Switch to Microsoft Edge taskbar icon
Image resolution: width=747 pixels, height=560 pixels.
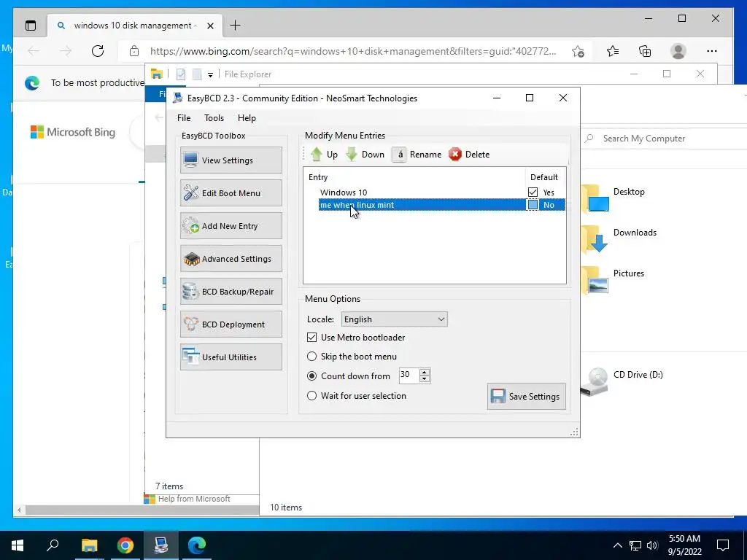tap(197, 545)
